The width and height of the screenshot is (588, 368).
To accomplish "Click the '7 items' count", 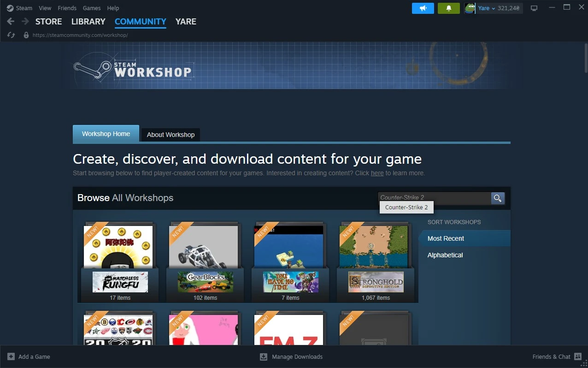I will tap(290, 298).
